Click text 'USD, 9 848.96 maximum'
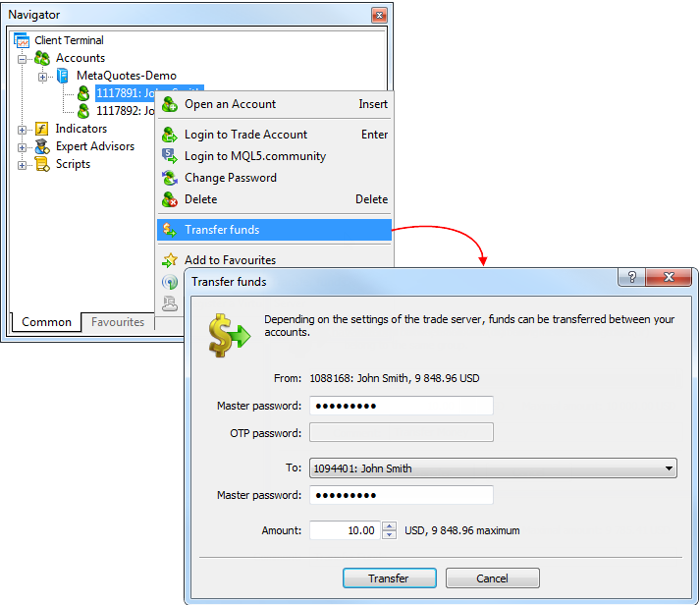Image resolution: width=700 pixels, height=605 pixels. pyautogui.click(x=462, y=530)
